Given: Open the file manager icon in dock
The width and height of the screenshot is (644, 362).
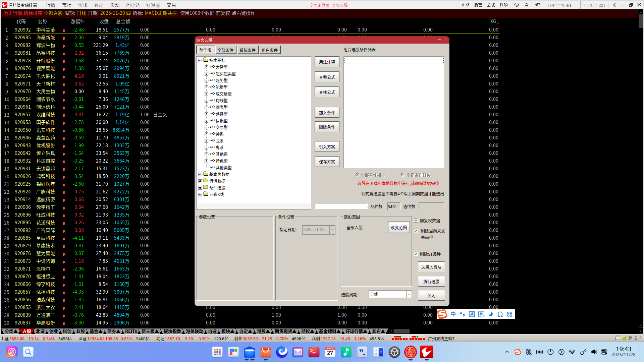Looking at the screenshot, I should pyautogui.click(x=250, y=352).
